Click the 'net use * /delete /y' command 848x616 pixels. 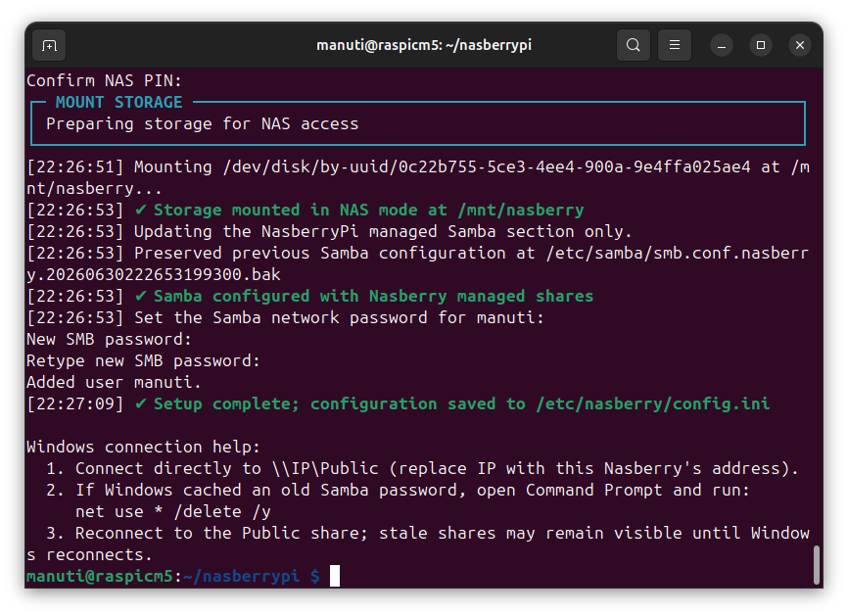pyautogui.click(x=173, y=511)
